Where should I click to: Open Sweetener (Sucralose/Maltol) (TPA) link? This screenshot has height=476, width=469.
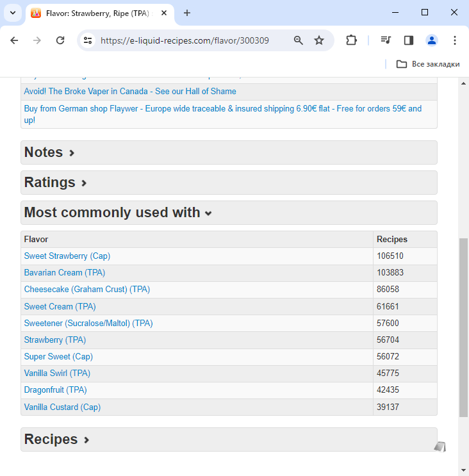88,324
